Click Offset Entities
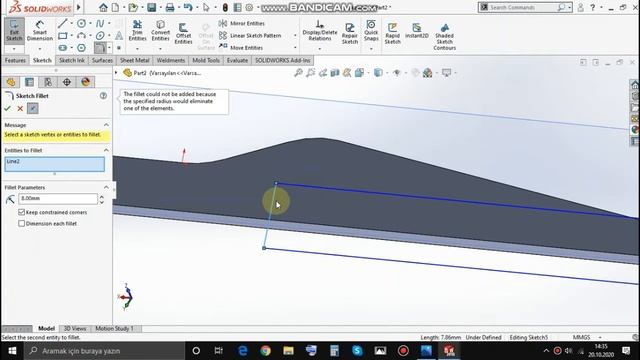The image size is (640, 360). pos(183,33)
